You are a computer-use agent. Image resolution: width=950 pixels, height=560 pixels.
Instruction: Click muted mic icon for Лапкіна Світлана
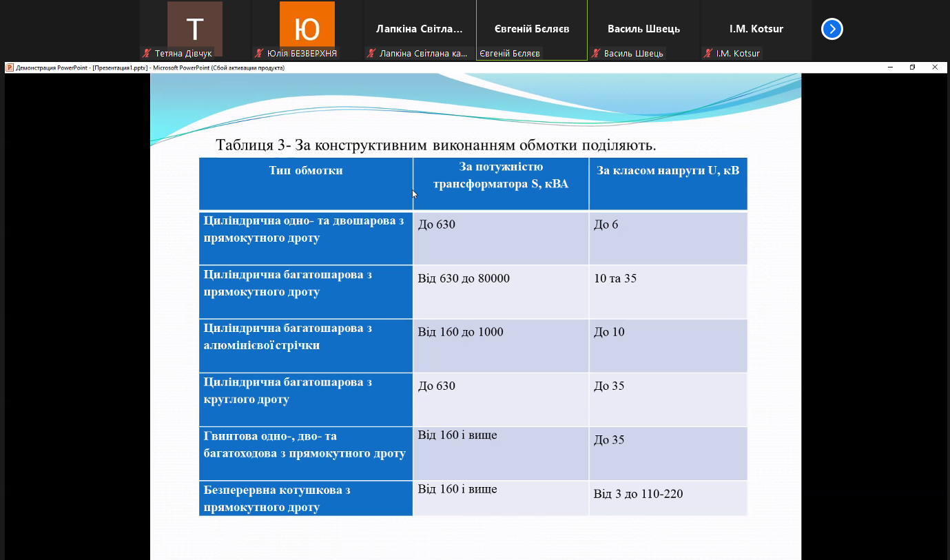click(x=371, y=54)
